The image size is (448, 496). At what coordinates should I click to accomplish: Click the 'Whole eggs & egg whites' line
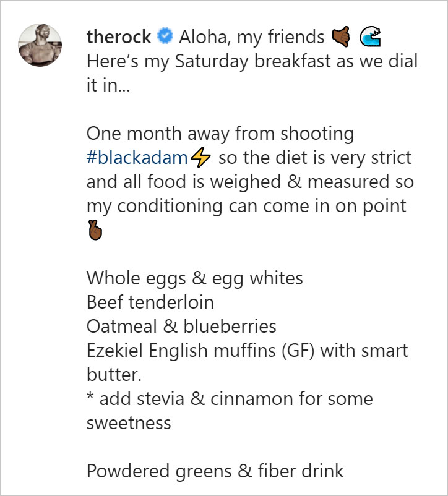click(195, 278)
